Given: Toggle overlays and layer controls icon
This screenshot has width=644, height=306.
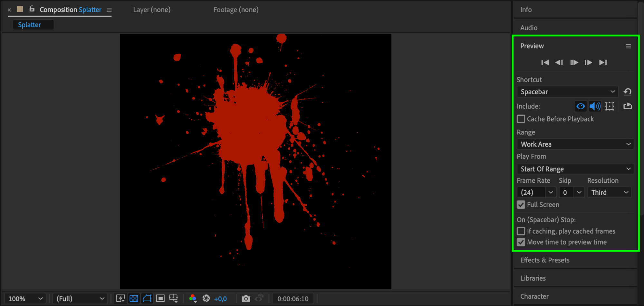Looking at the screenshot, I should coord(610,106).
